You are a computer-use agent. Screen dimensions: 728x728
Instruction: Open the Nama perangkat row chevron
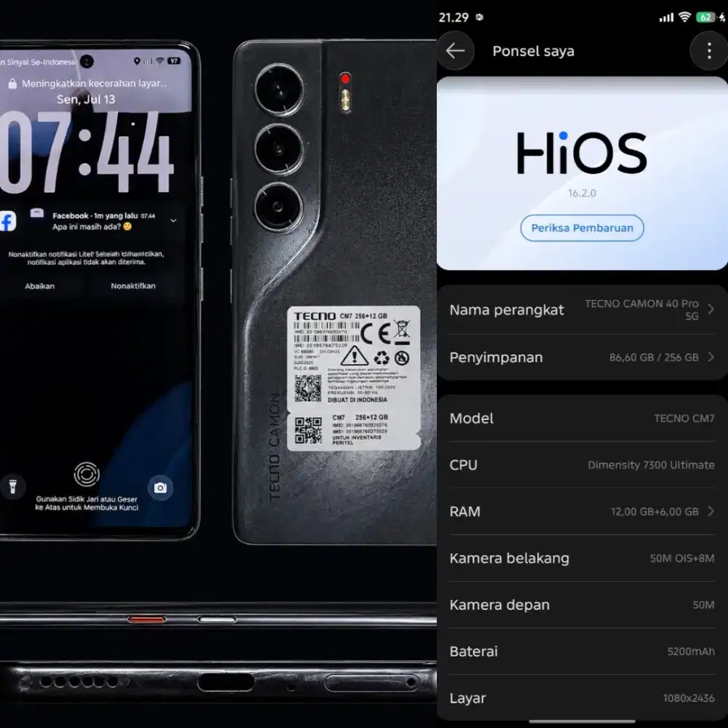click(x=711, y=309)
